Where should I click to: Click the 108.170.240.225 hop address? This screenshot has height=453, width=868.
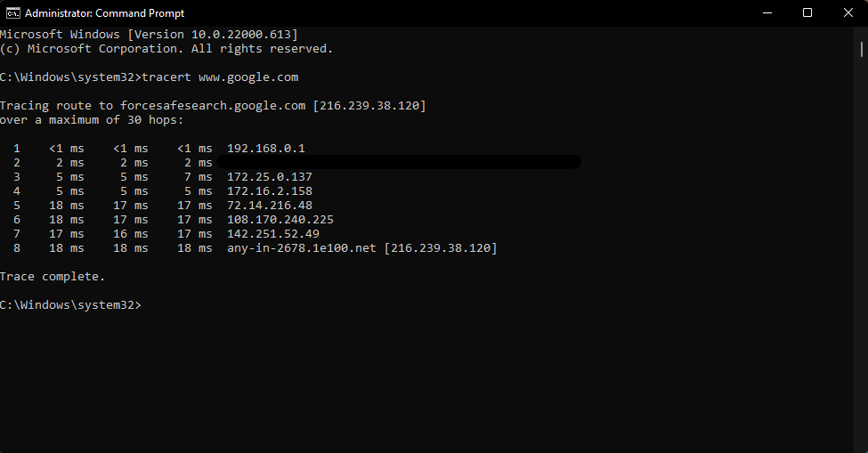[x=280, y=220]
